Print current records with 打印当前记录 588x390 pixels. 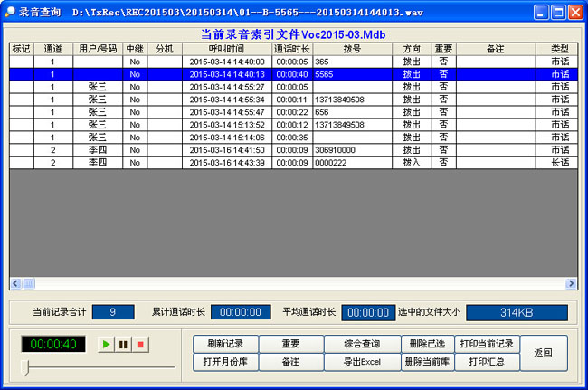point(487,344)
